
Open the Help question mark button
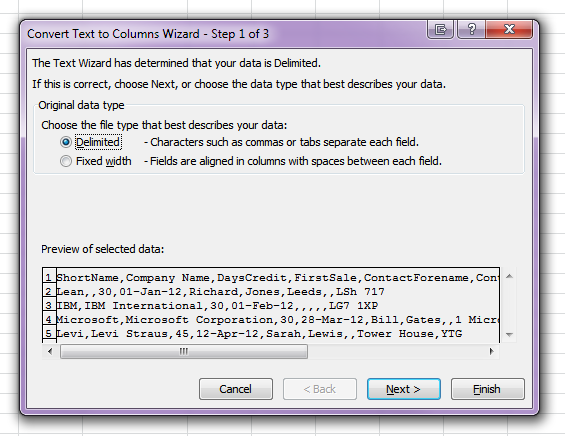471,29
